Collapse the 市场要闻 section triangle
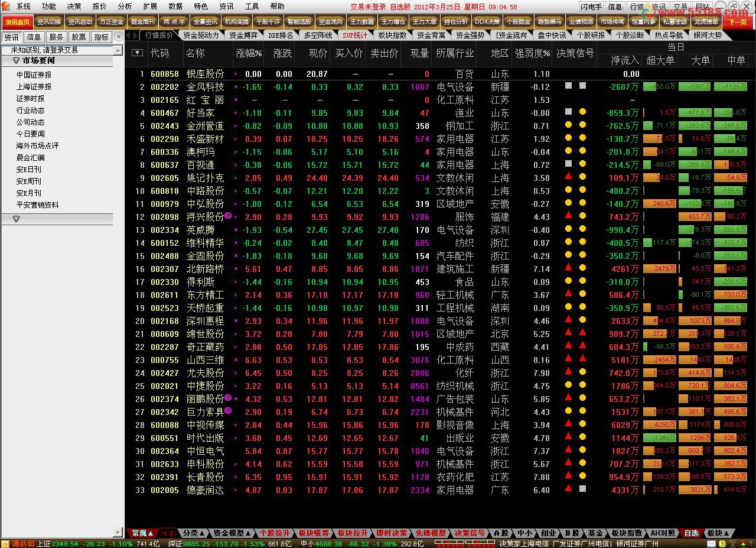Viewport: 756px width, 548px height. (16, 61)
